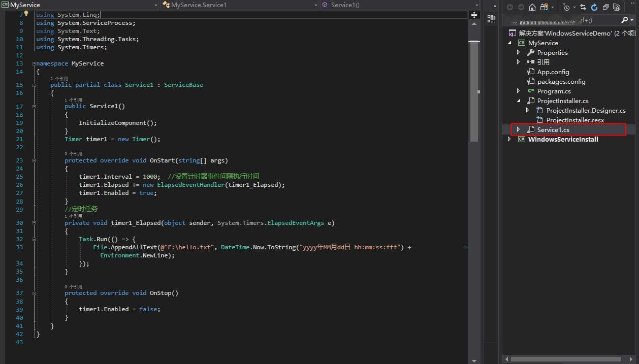The width and height of the screenshot is (639, 364).
Task: Click the Solution Explorer scrollbar left arrow
Action: click(506, 359)
